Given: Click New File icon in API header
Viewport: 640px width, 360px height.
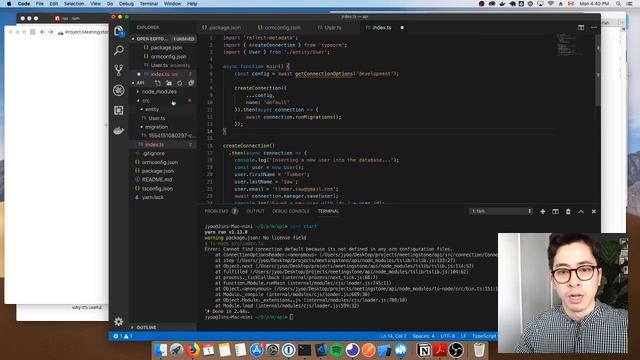Looking at the screenshot, I should pyautogui.click(x=158, y=83).
